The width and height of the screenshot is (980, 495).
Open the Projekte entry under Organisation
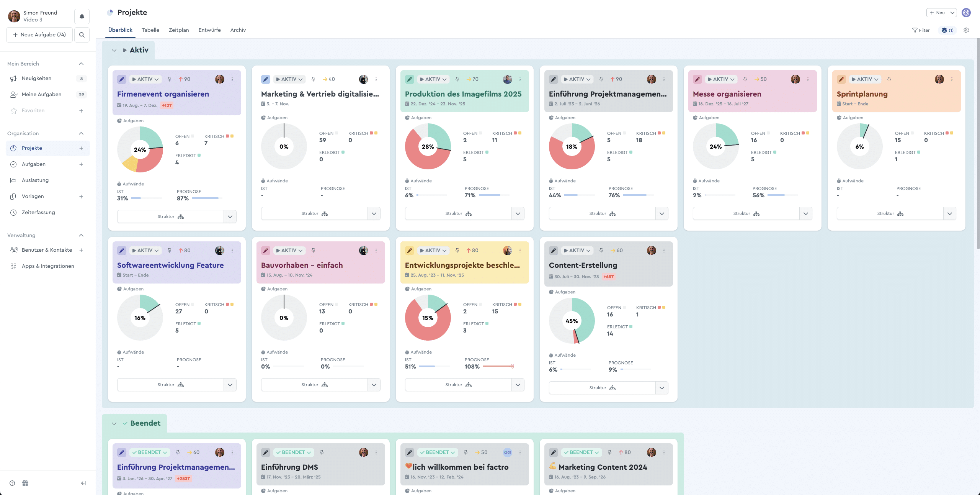click(32, 148)
